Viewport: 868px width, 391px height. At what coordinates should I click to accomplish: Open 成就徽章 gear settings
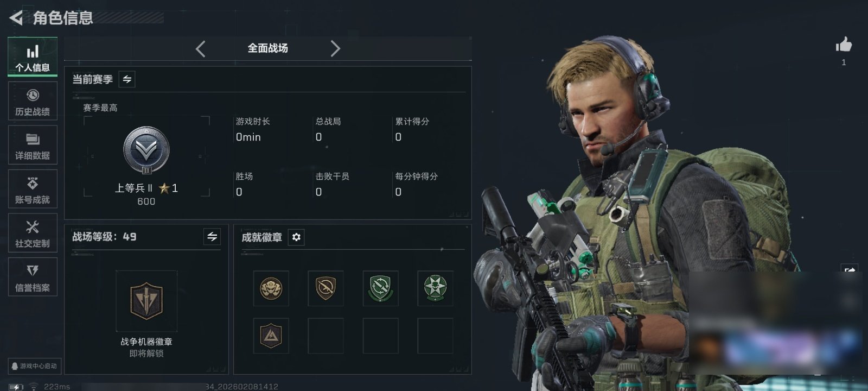point(296,237)
